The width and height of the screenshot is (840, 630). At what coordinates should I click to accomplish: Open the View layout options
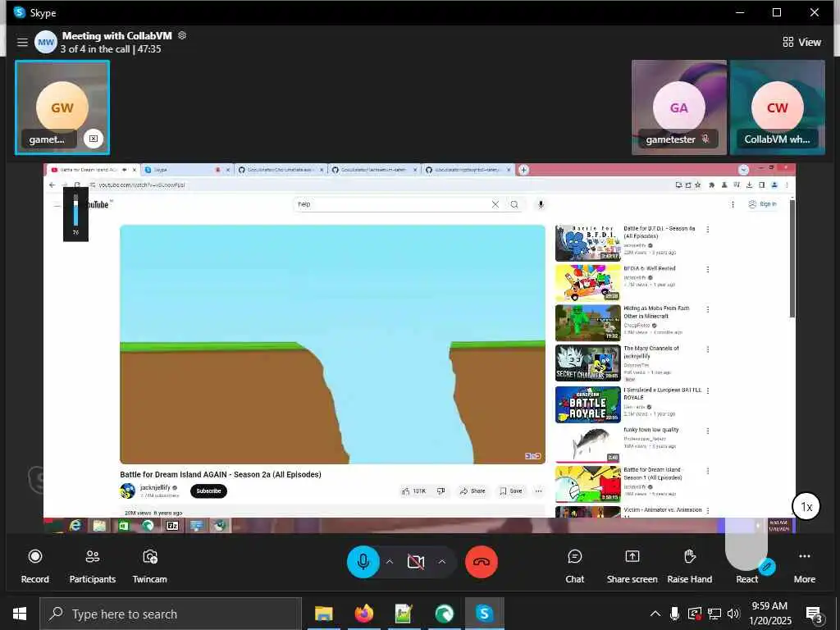[x=801, y=42]
